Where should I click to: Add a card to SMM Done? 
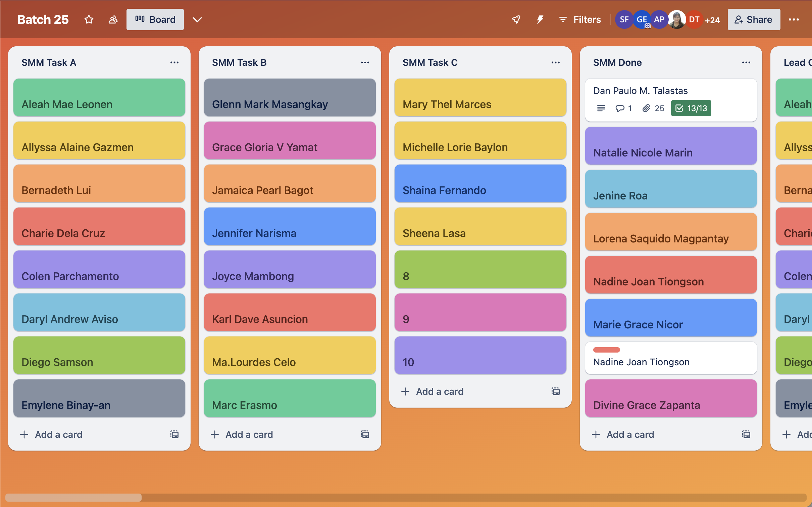tap(660, 434)
